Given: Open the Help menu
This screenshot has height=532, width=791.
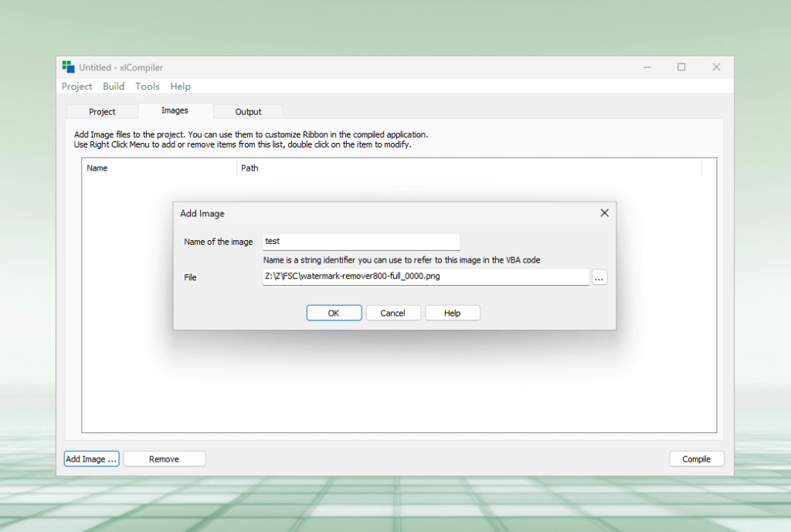Looking at the screenshot, I should pyautogui.click(x=180, y=86).
